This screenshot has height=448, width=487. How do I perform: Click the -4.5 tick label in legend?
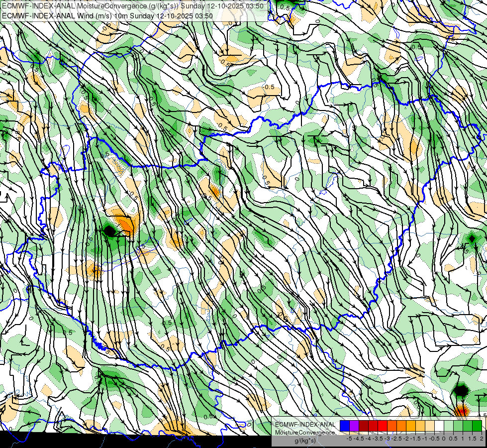pos(359,439)
